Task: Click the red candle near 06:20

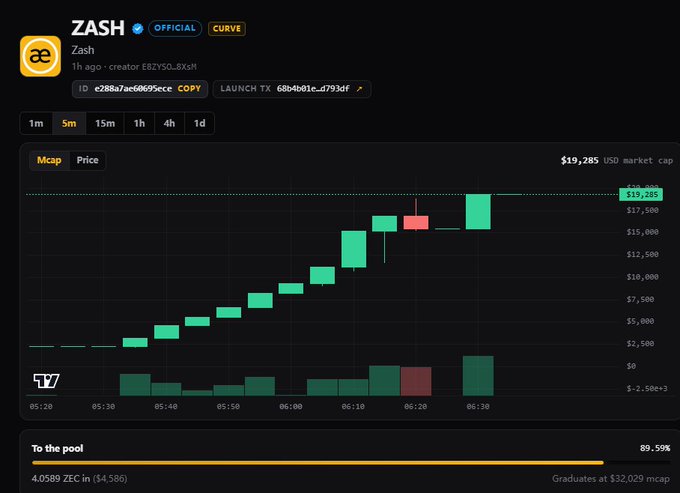Action: click(416, 222)
